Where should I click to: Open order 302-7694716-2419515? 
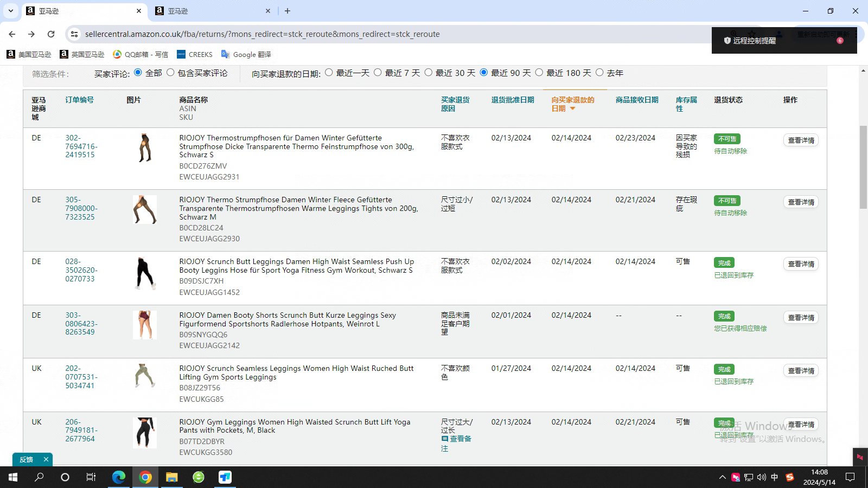coord(81,146)
